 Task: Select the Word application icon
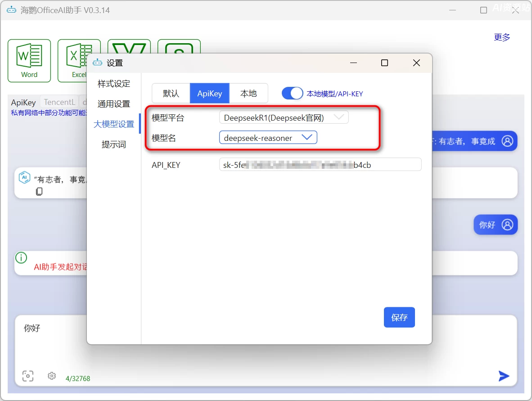tap(29, 61)
